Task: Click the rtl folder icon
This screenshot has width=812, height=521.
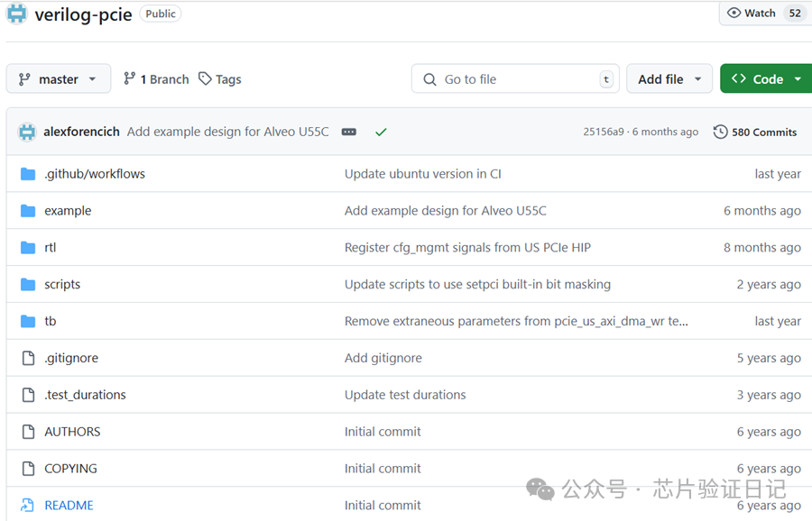Action: tap(28, 248)
